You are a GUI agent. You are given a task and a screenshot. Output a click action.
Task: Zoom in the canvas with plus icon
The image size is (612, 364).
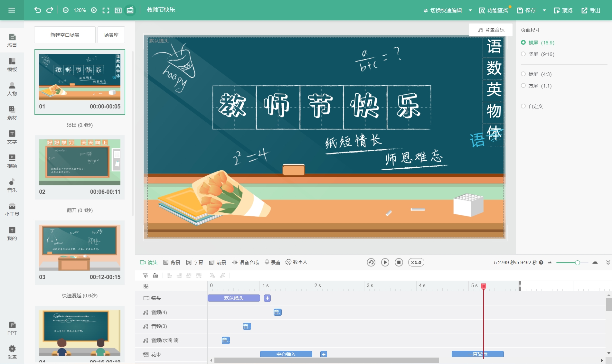pos(94,10)
